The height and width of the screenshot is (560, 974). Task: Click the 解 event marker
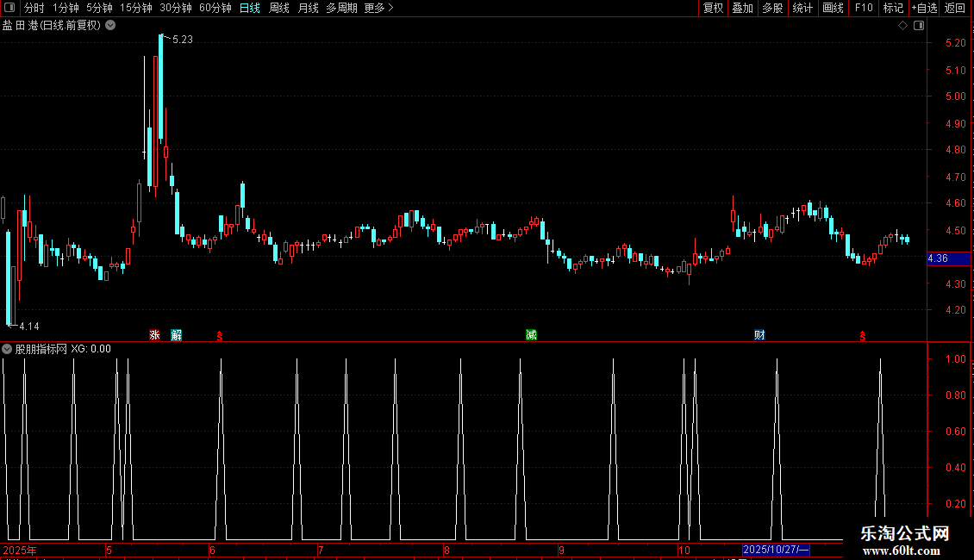pyautogui.click(x=177, y=335)
